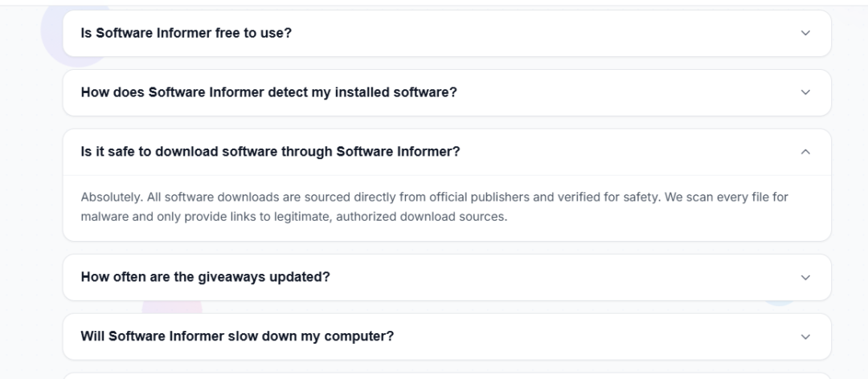The height and width of the screenshot is (379, 868).
Task: Open the 'Is Software Informer free to use?' question
Action: [186, 33]
